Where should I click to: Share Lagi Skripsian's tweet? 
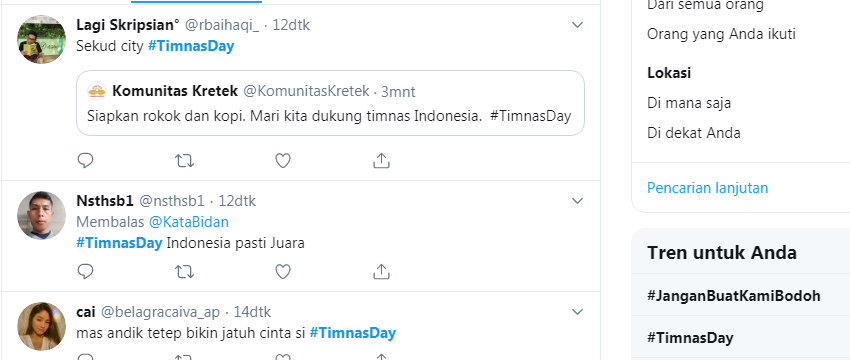(x=382, y=160)
